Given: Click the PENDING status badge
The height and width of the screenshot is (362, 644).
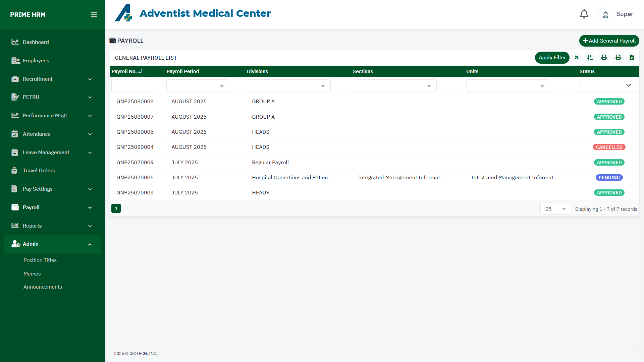Looking at the screenshot, I should pyautogui.click(x=609, y=178).
